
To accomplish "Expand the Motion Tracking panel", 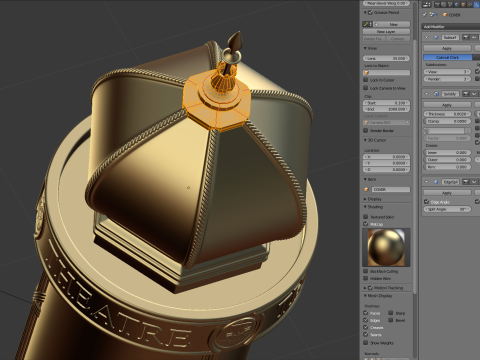I will [x=365, y=288].
